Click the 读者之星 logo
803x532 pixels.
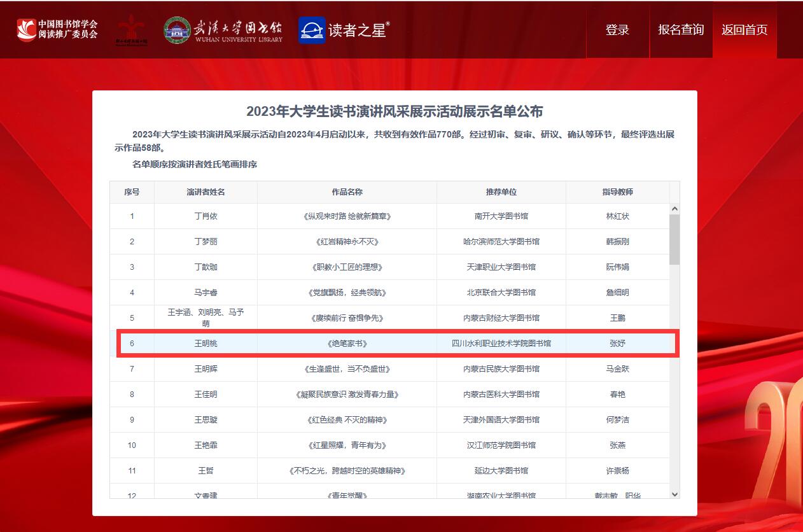point(344,30)
